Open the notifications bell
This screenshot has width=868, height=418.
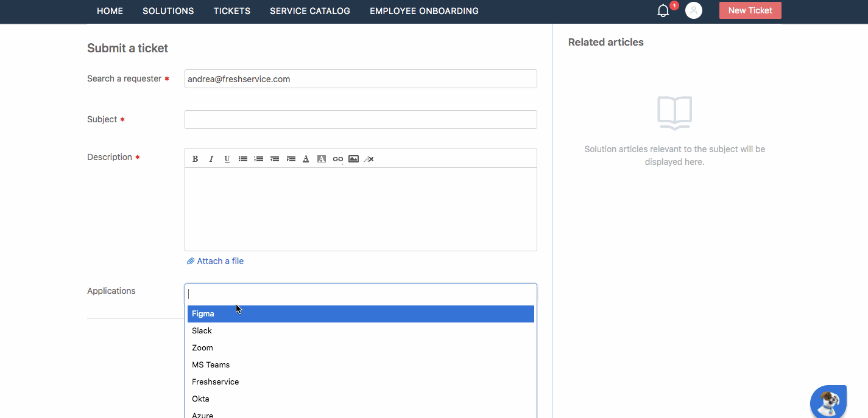[664, 10]
